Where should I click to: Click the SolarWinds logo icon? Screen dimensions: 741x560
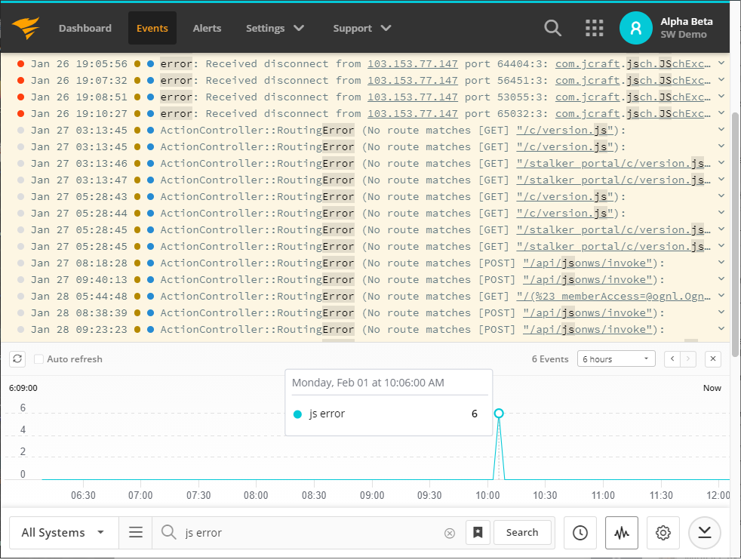[x=26, y=29]
